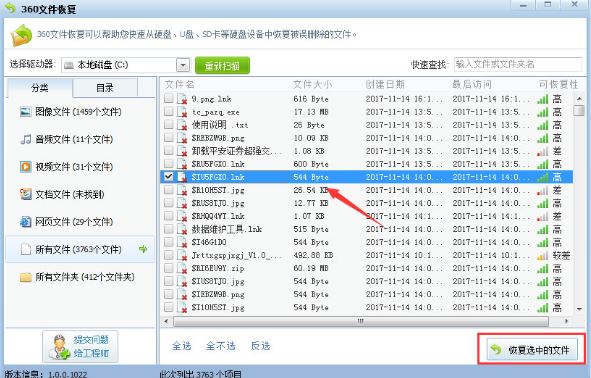This screenshot has width=591, height=378.
Task: Select 图像文件 (1459个文件) category label
Action: pos(78,112)
